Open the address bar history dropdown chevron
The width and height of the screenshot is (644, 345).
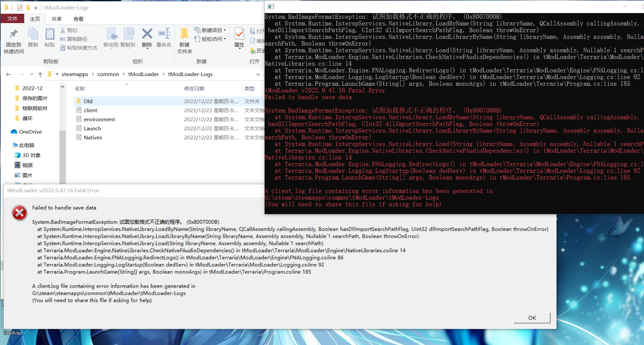click(x=258, y=74)
